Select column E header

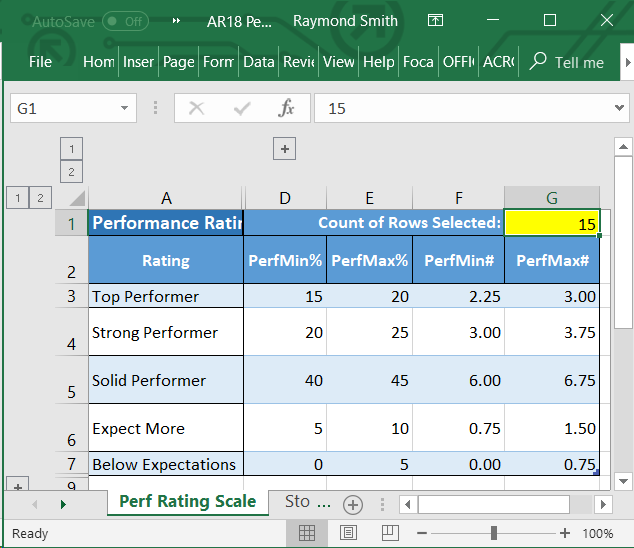tap(370, 198)
